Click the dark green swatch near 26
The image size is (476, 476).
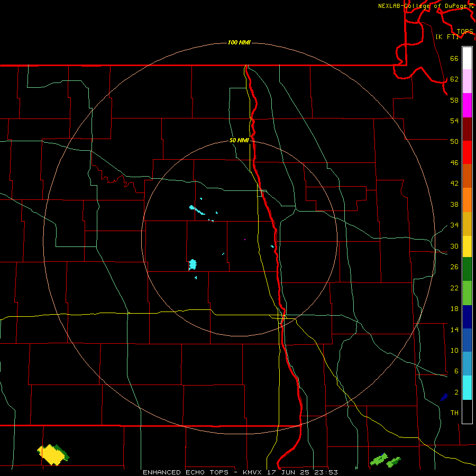(x=467, y=269)
